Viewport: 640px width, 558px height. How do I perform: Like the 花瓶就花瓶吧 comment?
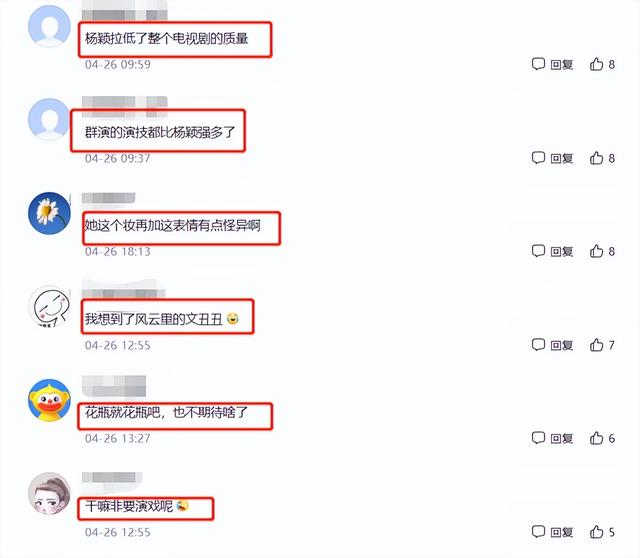pos(596,438)
